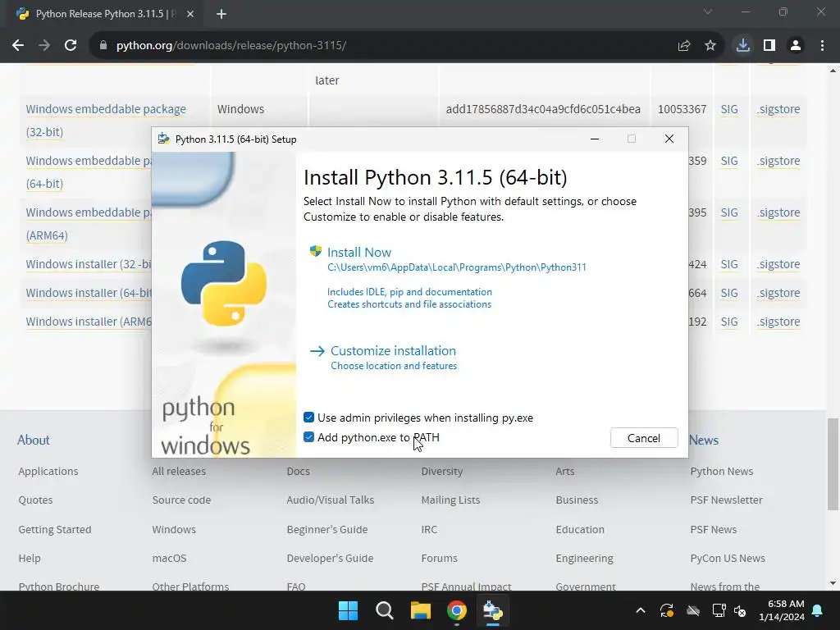Screen dimensions: 840x630
Task: Open macOS downloads footer link
Action: (169, 558)
